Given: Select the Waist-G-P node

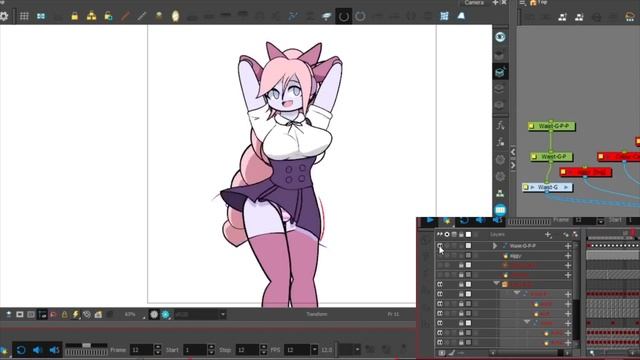Looking at the screenshot, I should pos(551,157).
